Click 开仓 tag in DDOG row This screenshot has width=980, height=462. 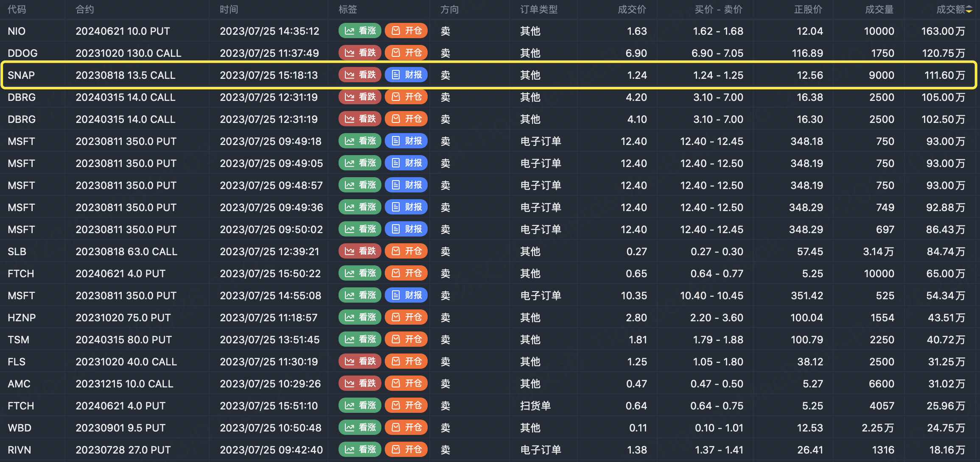(x=406, y=53)
